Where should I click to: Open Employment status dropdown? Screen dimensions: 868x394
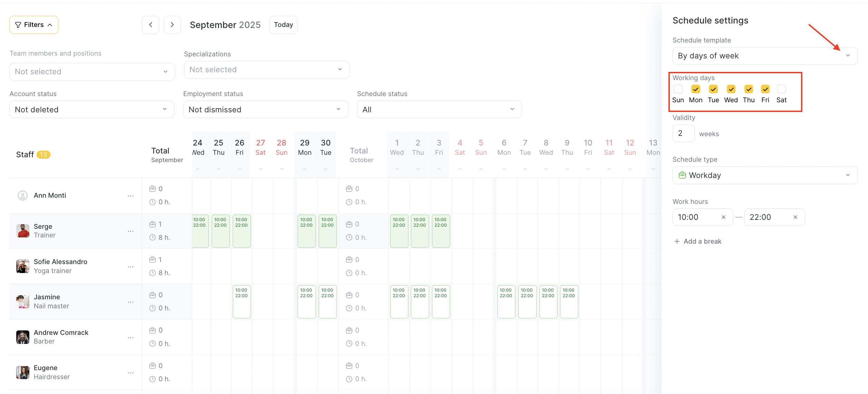265,110
